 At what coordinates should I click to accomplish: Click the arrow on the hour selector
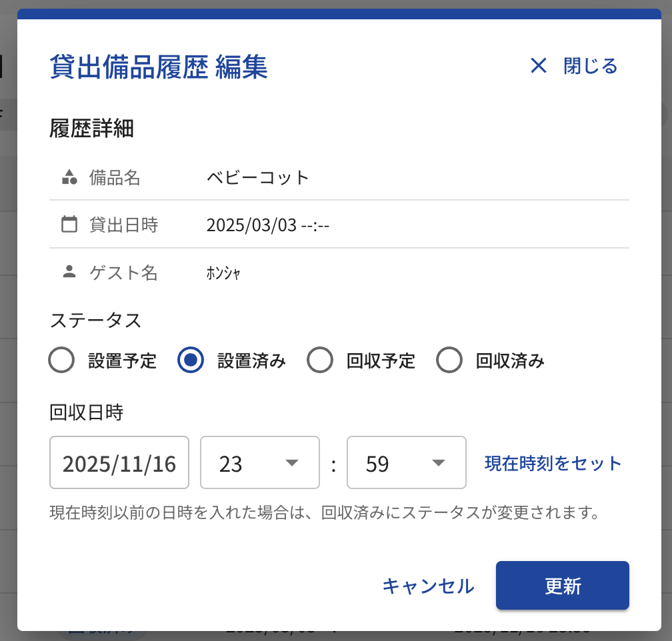pyautogui.click(x=291, y=463)
